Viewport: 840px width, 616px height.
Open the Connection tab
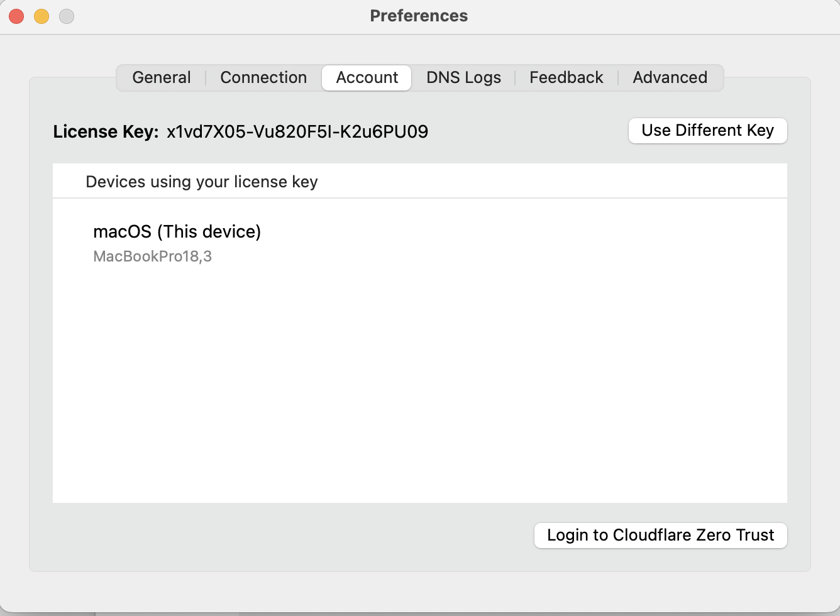point(263,77)
